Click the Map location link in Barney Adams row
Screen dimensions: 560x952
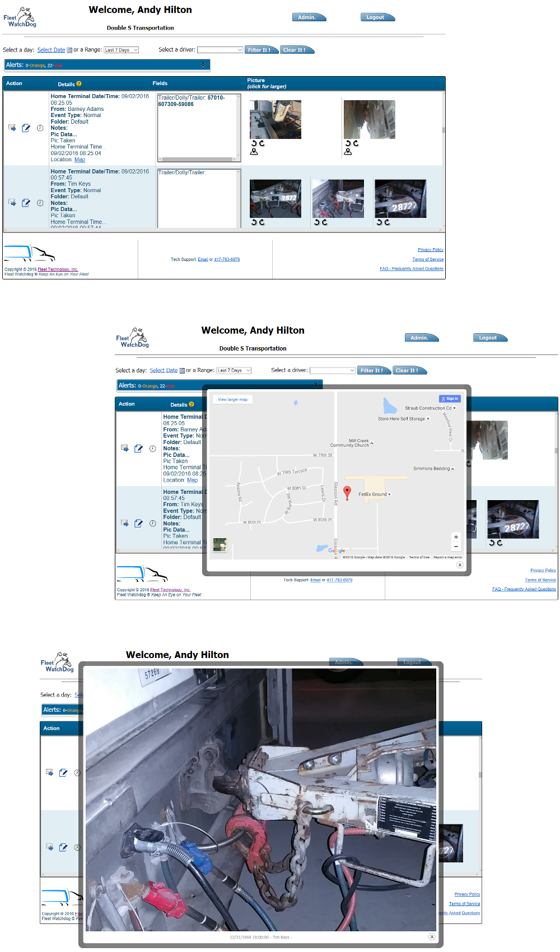point(80,160)
